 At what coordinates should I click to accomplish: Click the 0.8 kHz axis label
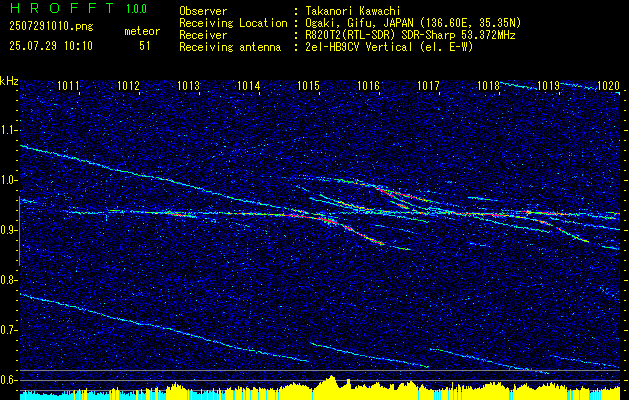click(x=8, y=280)
